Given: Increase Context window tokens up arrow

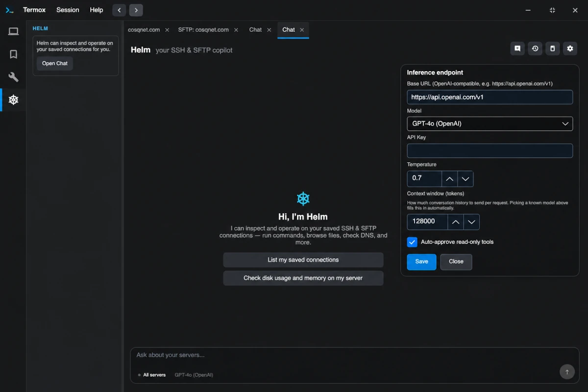Looking at the screenshot, I should pos(456,222).
